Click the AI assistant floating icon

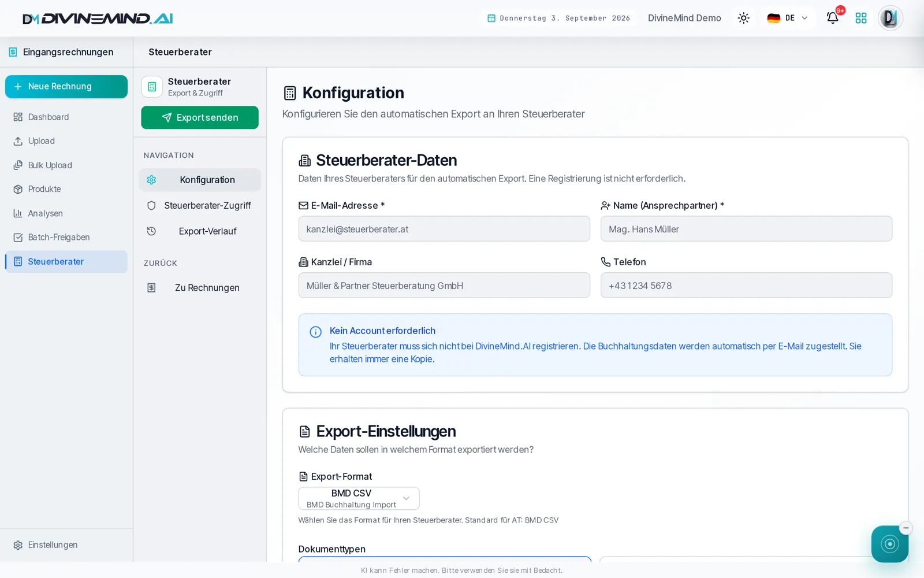(x=889, y=544)
